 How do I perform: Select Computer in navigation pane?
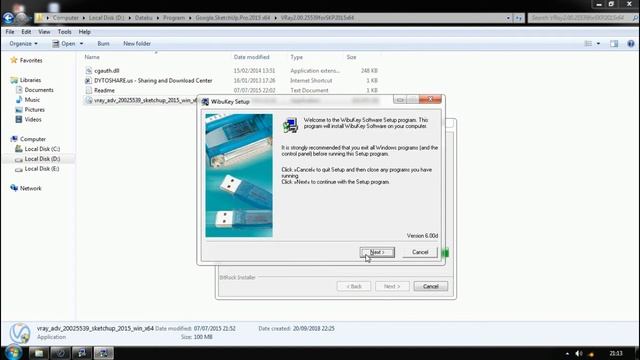tap(33, 139)
